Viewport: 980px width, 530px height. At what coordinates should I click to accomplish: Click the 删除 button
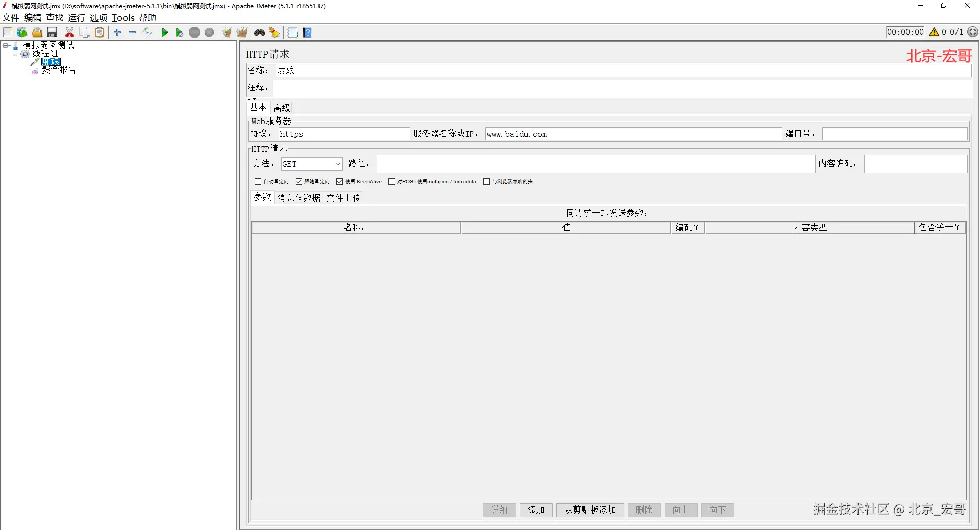(644, 510)
